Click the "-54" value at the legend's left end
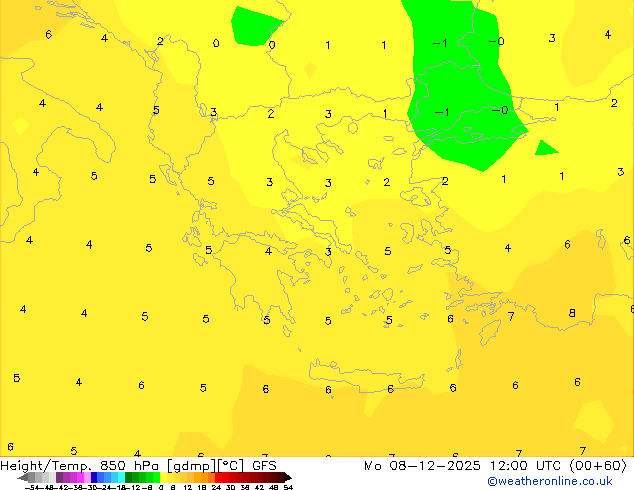This screenshot has width=634, height=490. tap(30, 487)
